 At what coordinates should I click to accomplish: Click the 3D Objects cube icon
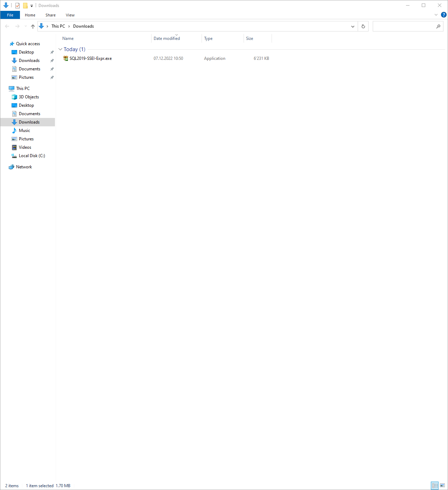click(x=14, y=97)
